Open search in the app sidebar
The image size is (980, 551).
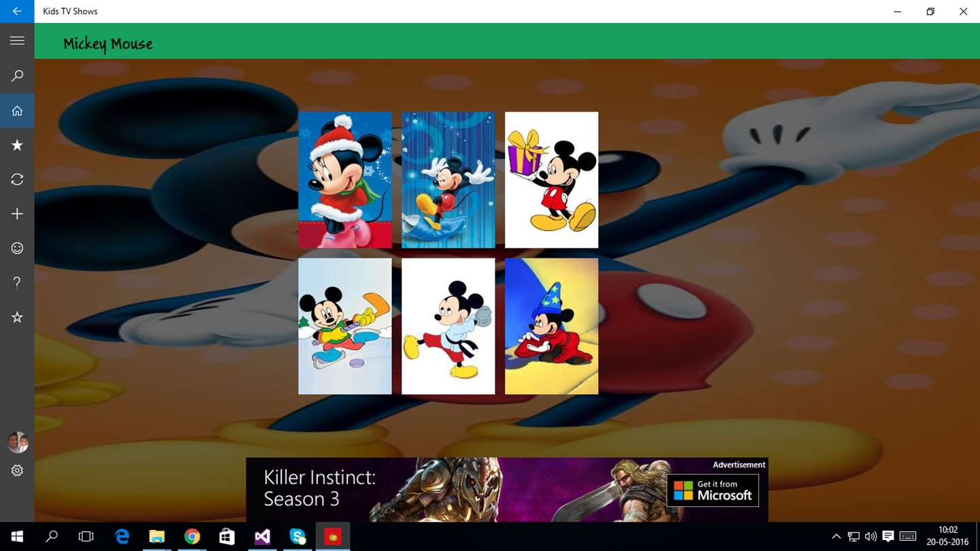[x=17, y=76]
